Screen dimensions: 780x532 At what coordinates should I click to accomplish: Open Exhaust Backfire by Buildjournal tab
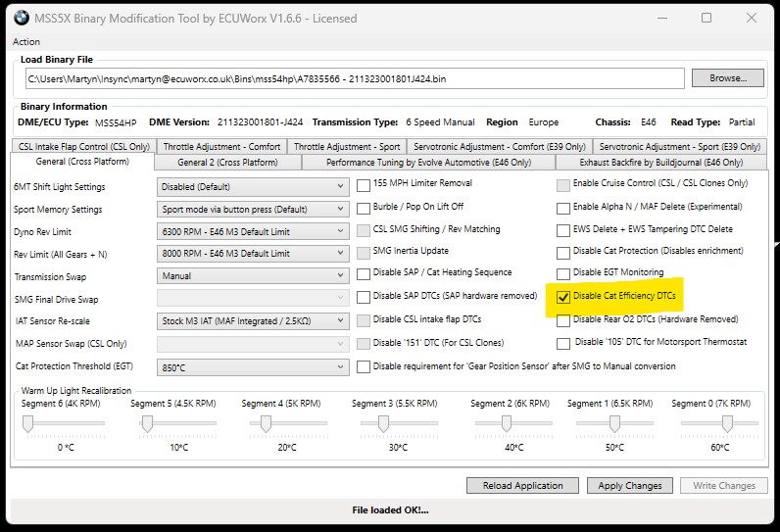coord(660,162)
